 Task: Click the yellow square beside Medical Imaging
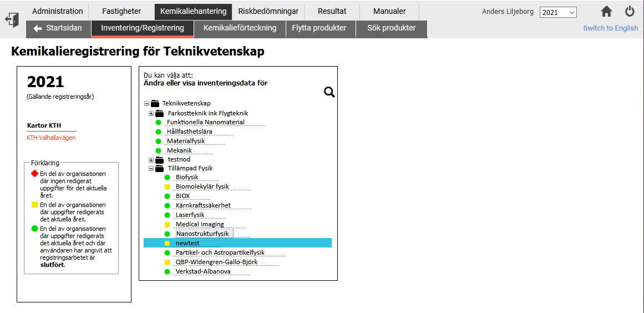tap(167, 224)
